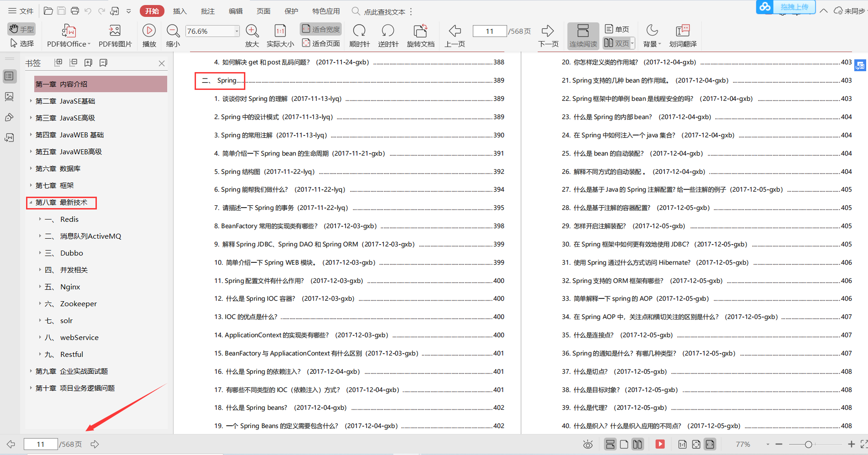Viewport: 868px width, 455px height.
Task: Expand the 第九章 企业实战面试题 bookmark
Action: [x=31, y=371]
